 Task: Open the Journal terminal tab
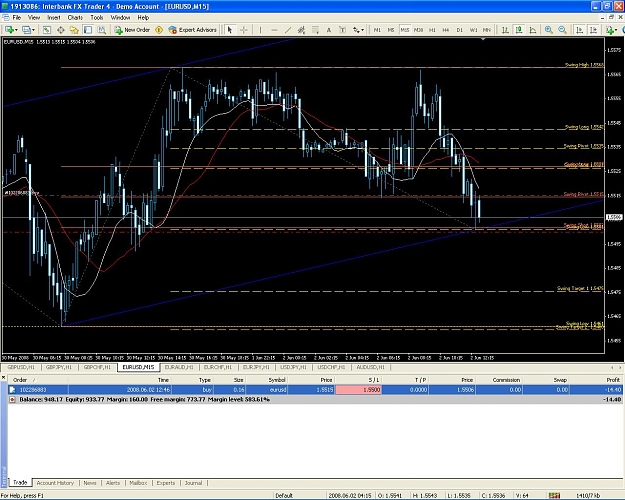coord(193,483)
